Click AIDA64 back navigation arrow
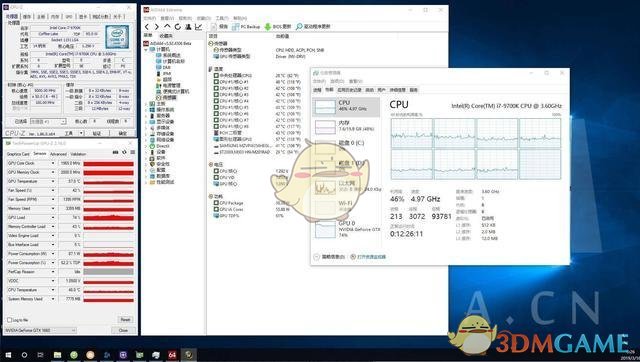Image resolution: width=640 pixels, height=362 pixels. pos(147,27)
